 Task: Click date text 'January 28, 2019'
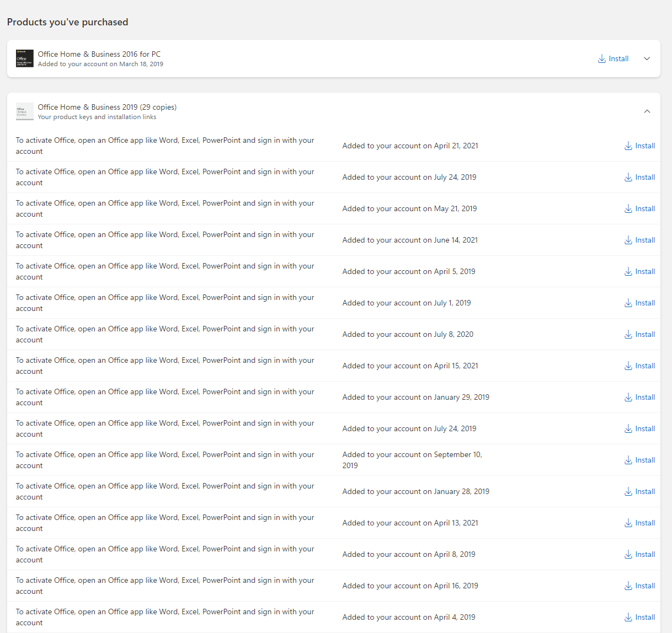pyautogui.click(x=462, y=491)
